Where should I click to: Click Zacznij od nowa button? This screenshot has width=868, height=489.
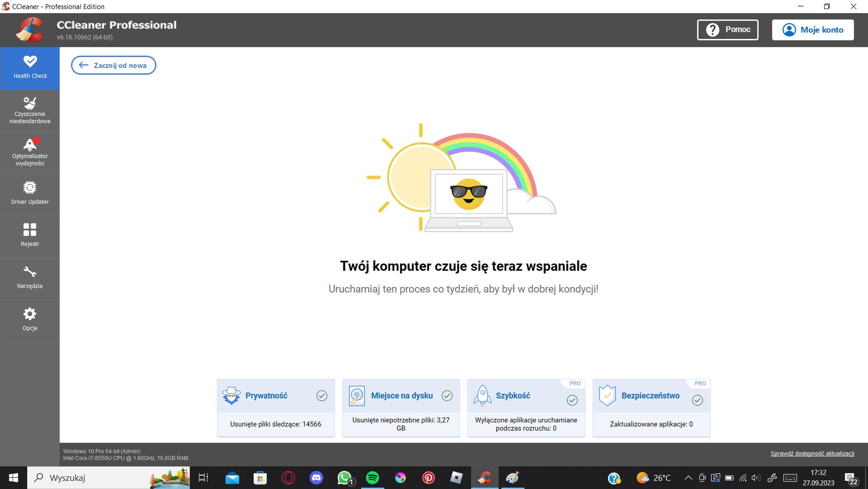click(x=114, y=65)
